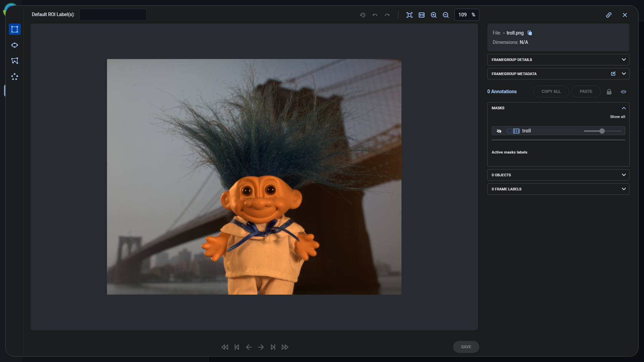Adjust the troll mask opacity slider

click(x=602, y=131)
